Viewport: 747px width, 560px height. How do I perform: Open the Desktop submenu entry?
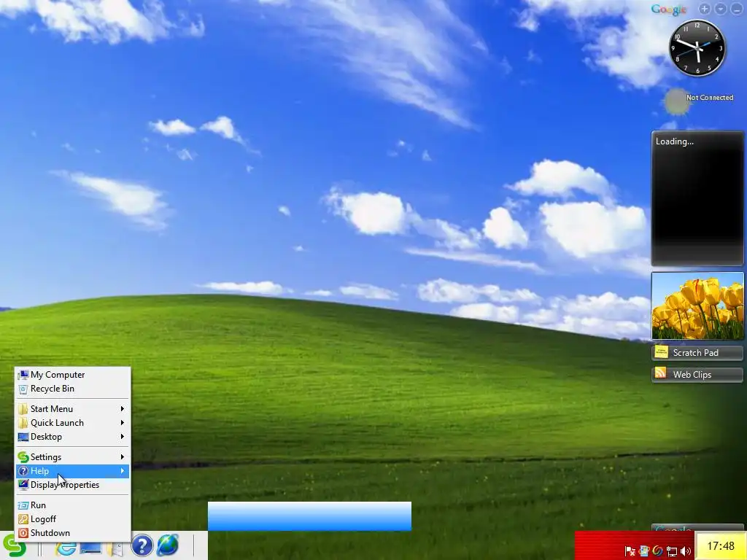tap(72, 437)
